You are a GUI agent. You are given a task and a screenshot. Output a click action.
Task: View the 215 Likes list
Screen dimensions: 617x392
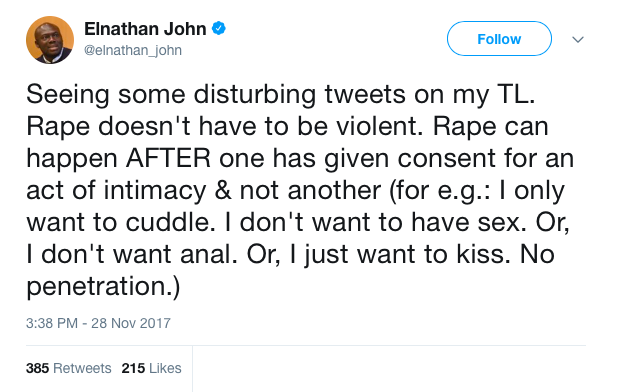(x=151, y=368)
